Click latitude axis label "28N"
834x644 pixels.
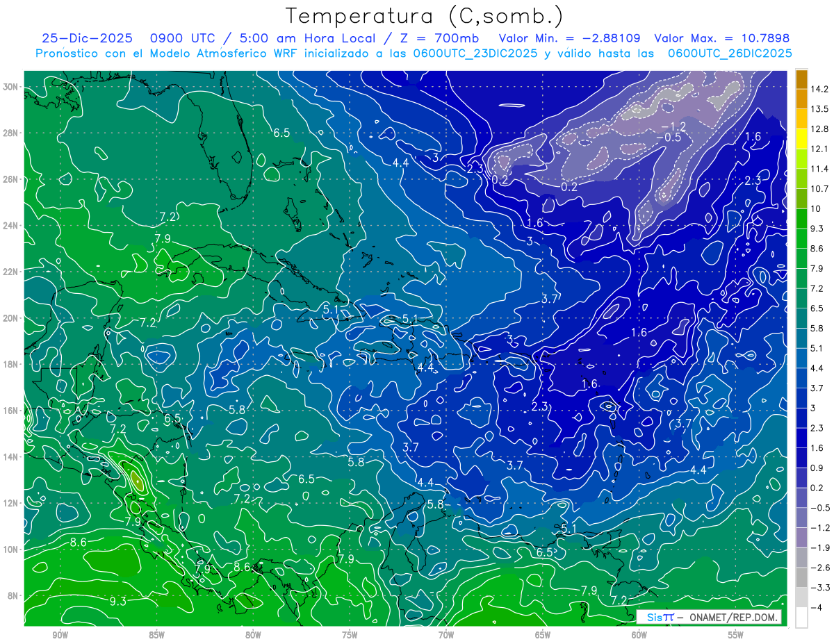(x=10, y=133)
